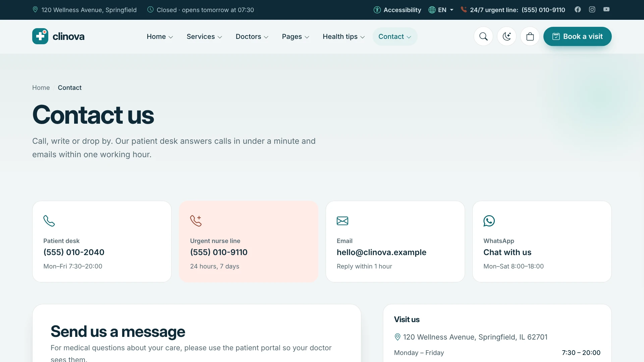Click the WhatsApp chat icon

click(x=489, y=221)
